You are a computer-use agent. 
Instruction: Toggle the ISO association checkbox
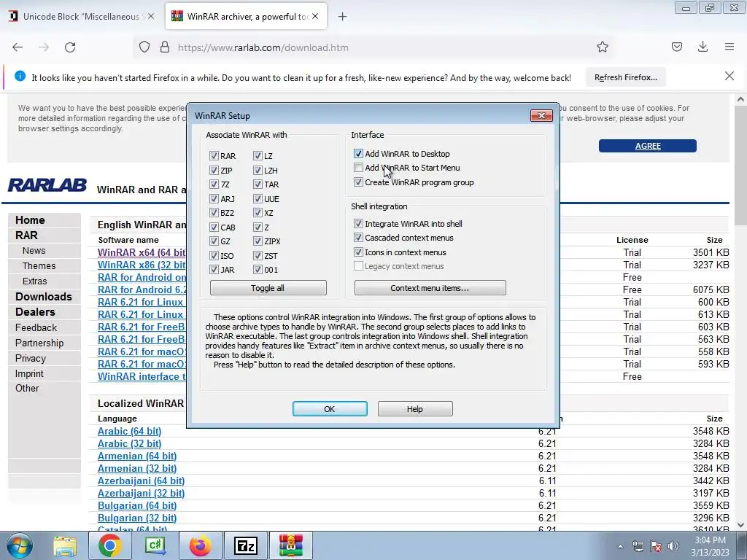pos(214,256)
